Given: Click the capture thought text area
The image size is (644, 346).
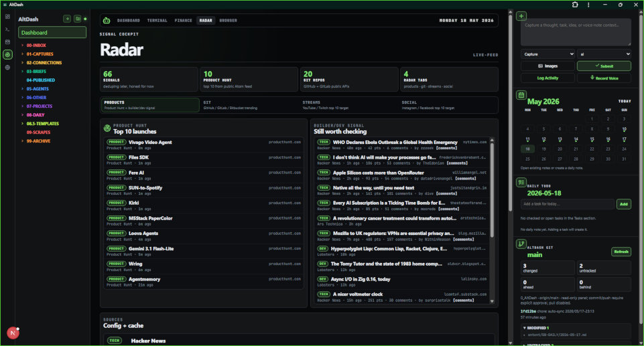Looking at the screenshot, I should [576, 32].
